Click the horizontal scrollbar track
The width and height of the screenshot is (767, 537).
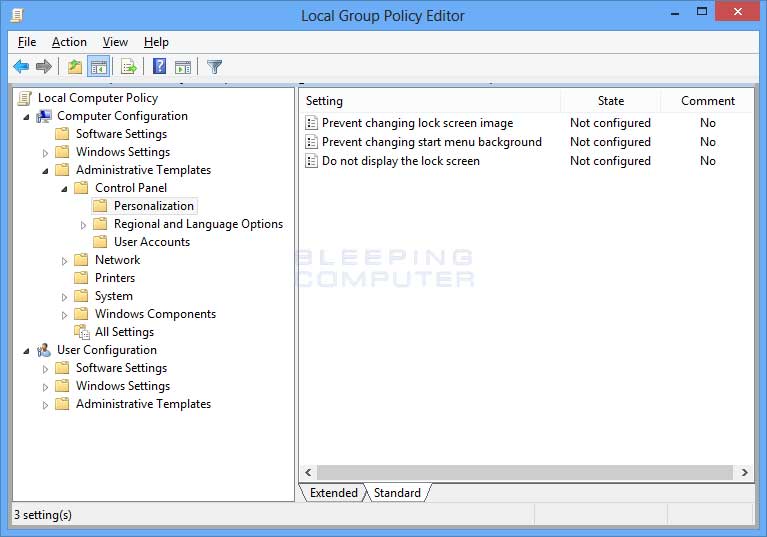click(525, 472)
